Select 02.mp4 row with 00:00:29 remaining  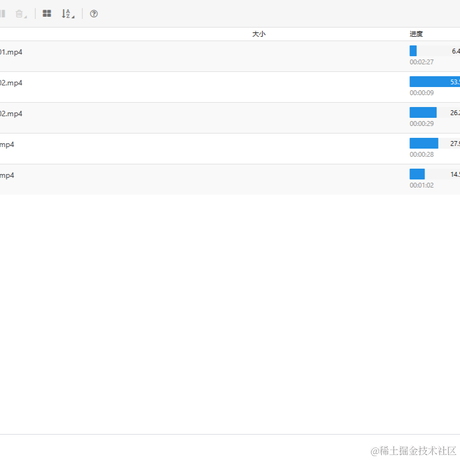click(230, 118)
